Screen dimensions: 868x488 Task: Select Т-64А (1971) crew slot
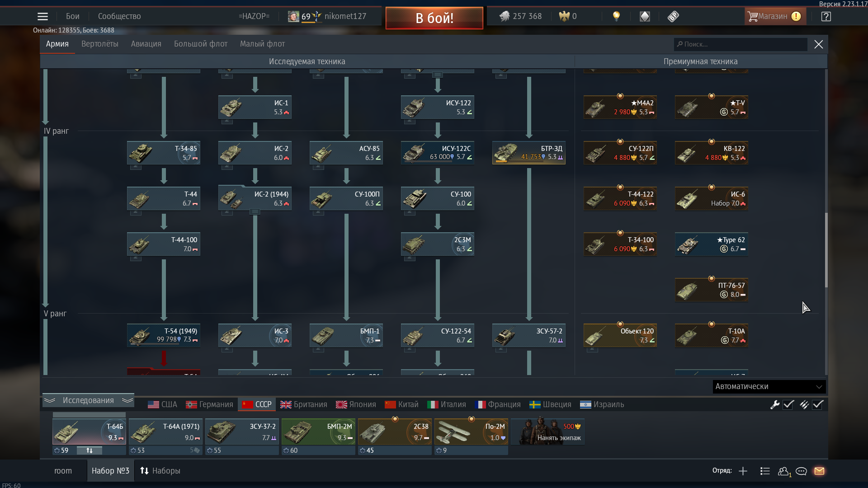coord(165,432)
